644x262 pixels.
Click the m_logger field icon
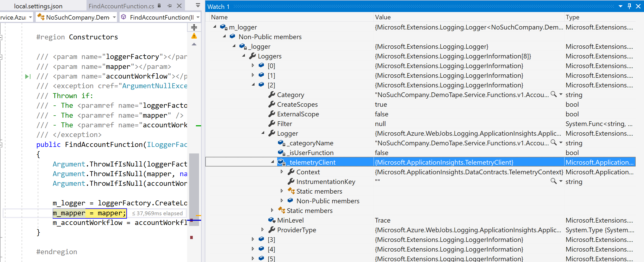tap(224, 27)
